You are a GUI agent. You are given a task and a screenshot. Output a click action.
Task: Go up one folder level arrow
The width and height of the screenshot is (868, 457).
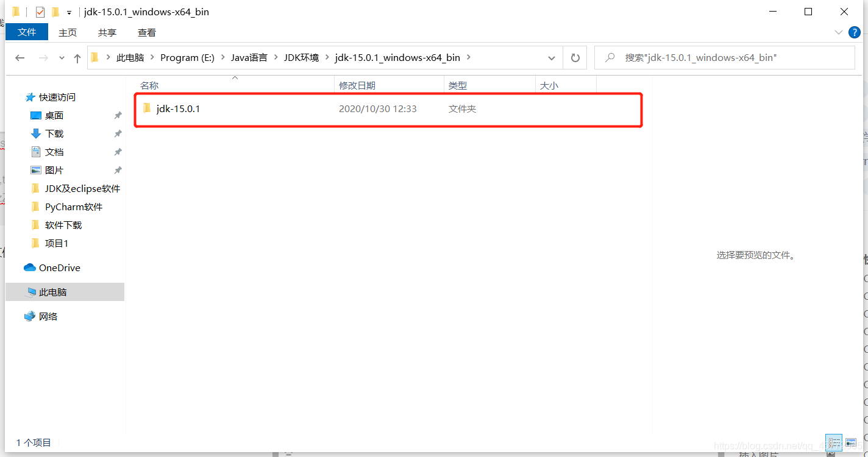(x=77, y=58)
